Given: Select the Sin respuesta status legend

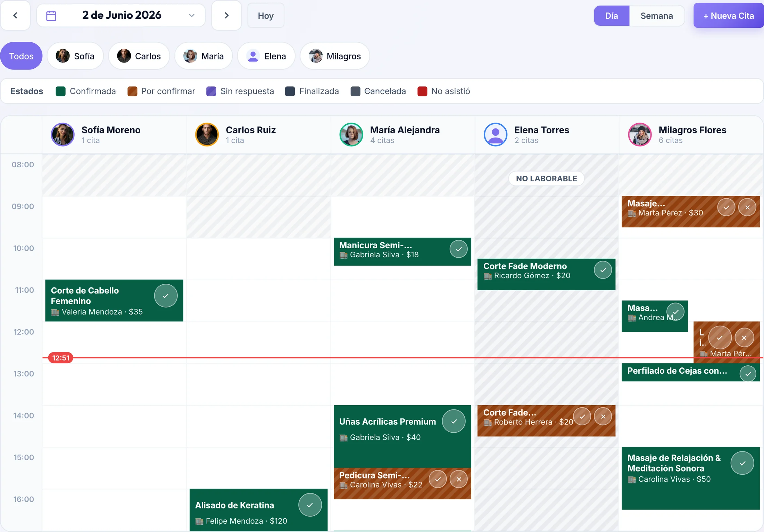Looking at the screenshot, I should [x=240, y=91].
